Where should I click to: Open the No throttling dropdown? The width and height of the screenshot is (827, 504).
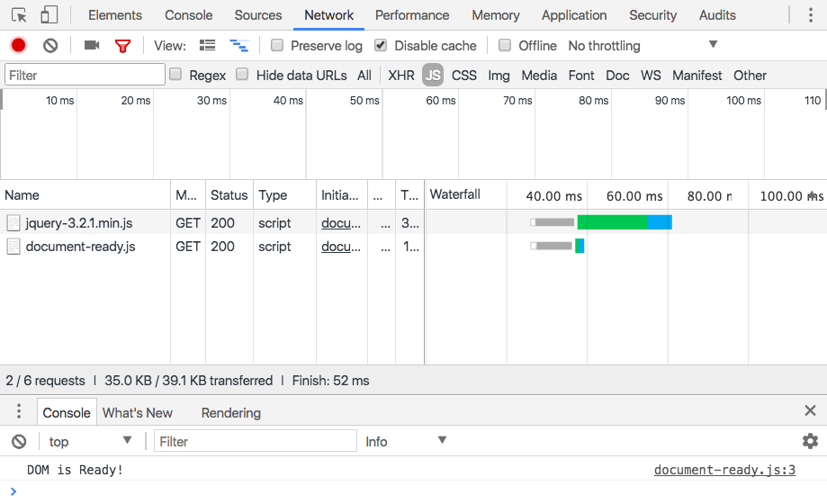(x=643, y=46)
